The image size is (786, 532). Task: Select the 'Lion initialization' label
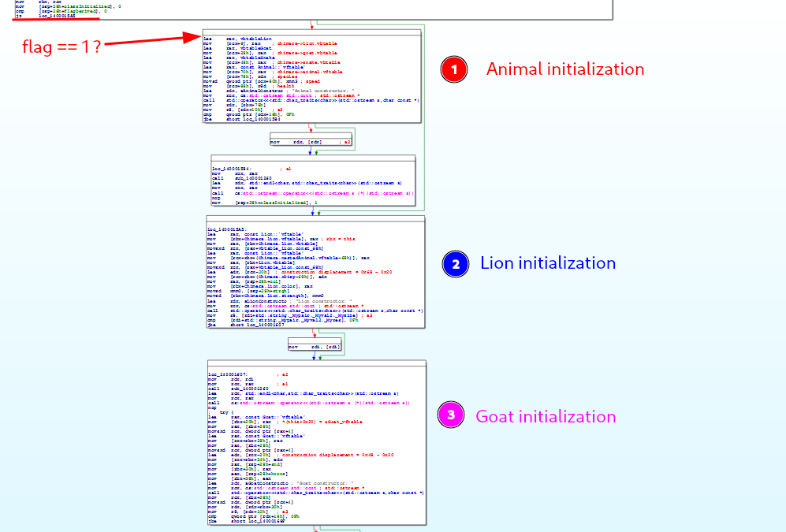[x=548, y=263]
